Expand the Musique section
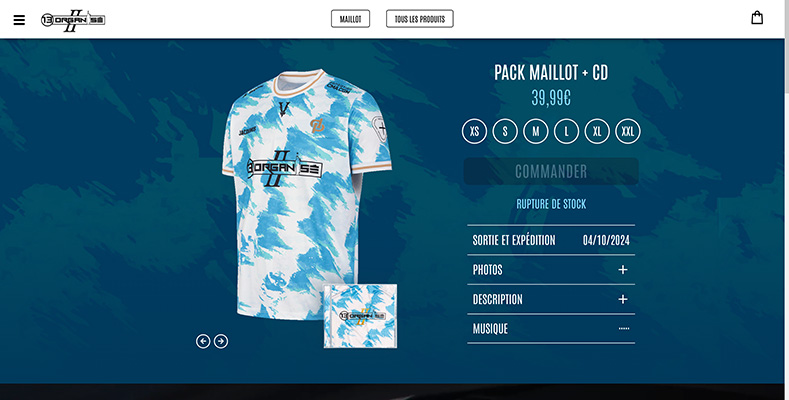 point(551,329)
